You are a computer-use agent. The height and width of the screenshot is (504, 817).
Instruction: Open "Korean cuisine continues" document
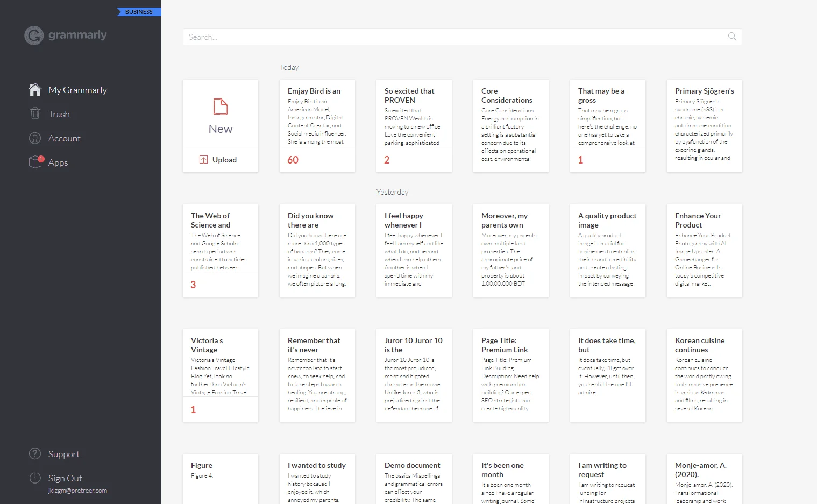705,375
